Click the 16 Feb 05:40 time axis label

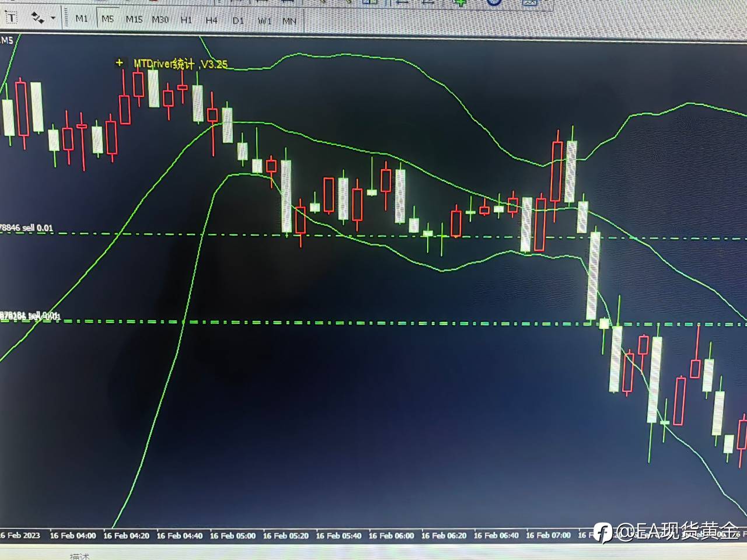click(x=339, y=535)
